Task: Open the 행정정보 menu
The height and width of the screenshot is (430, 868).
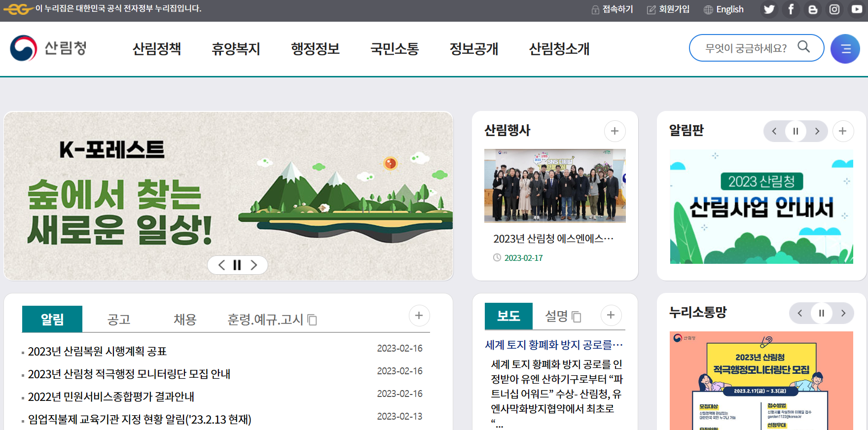Action: coord(316,49)
